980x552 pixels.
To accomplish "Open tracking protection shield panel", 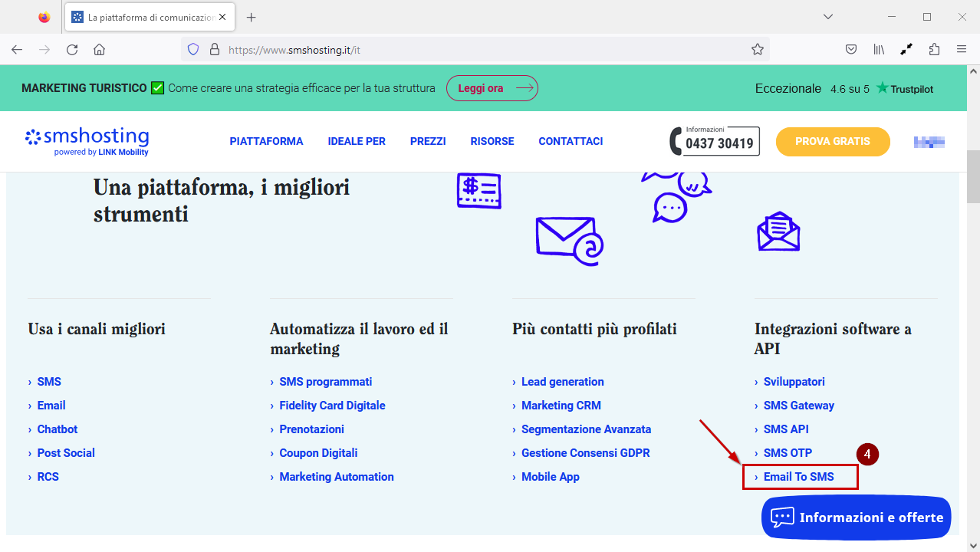I will (x=193, y=50).
